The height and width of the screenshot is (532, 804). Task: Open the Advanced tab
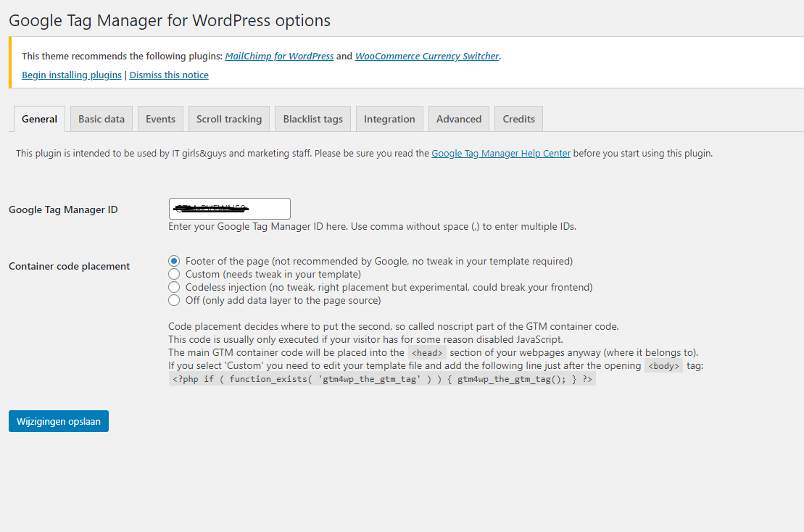click(459, 119)
